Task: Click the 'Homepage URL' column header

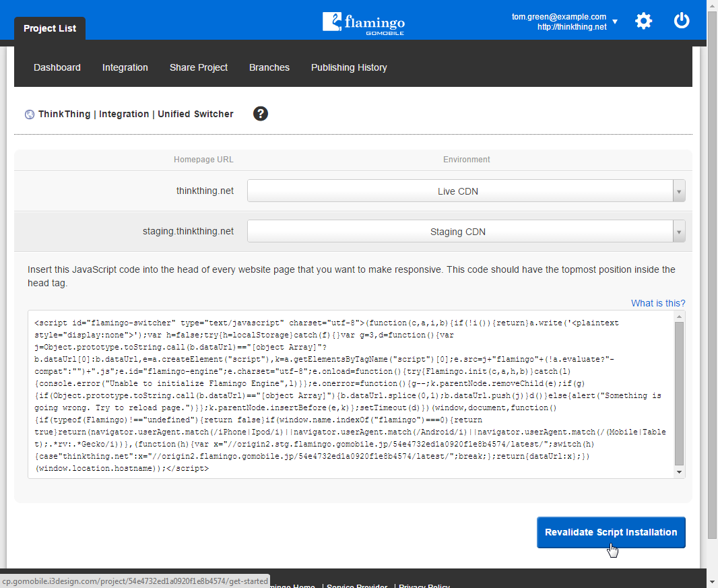Action: point(203,160)
